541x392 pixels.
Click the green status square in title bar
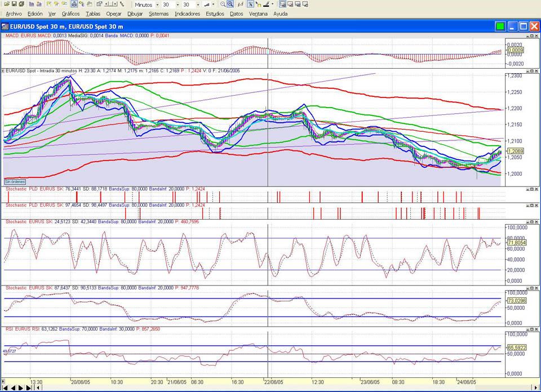tap(500, 26)
